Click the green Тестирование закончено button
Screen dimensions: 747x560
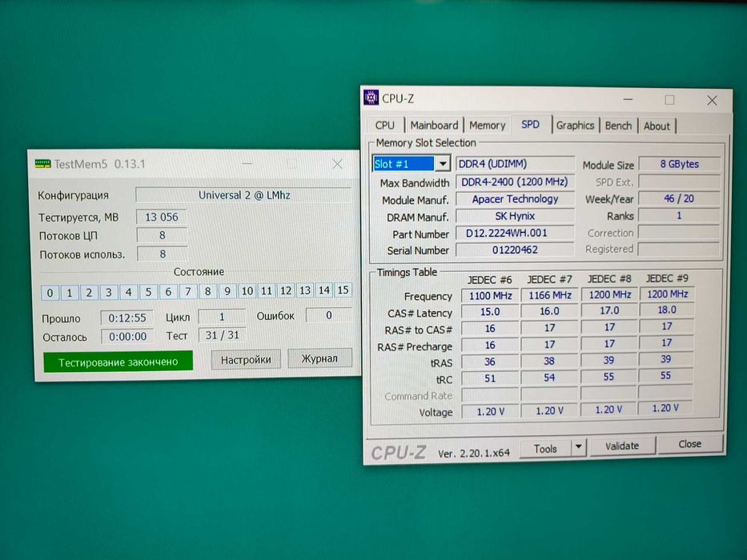[118, 362]
